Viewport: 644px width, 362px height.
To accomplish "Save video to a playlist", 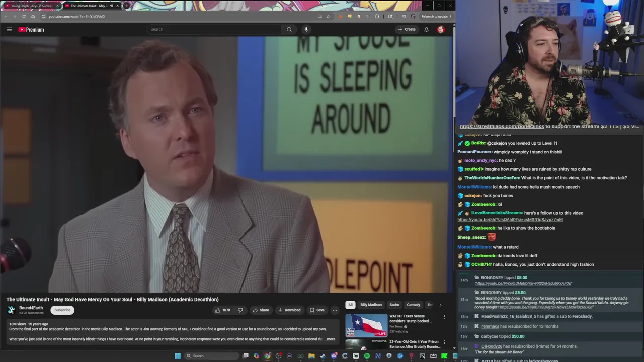I will tap(317, 310).
